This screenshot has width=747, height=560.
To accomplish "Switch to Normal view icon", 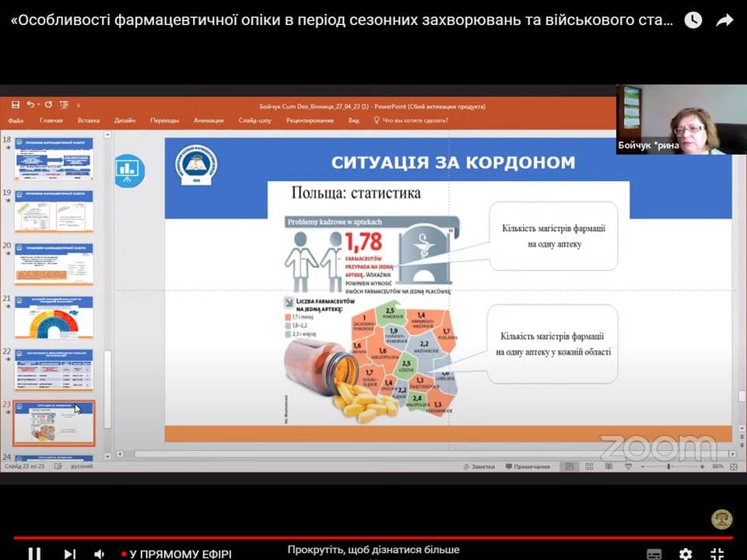I will point(570,467).
